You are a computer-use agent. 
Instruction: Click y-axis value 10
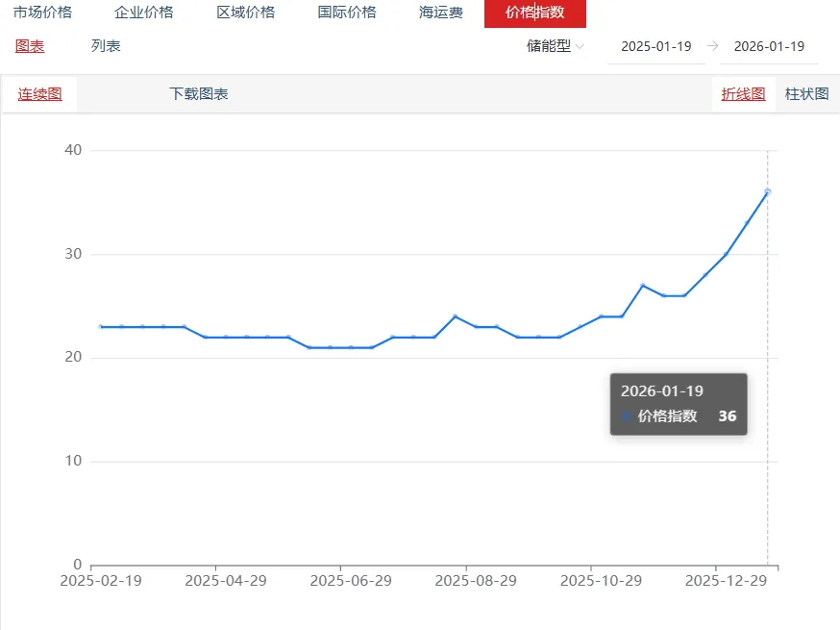coord(73,461)
